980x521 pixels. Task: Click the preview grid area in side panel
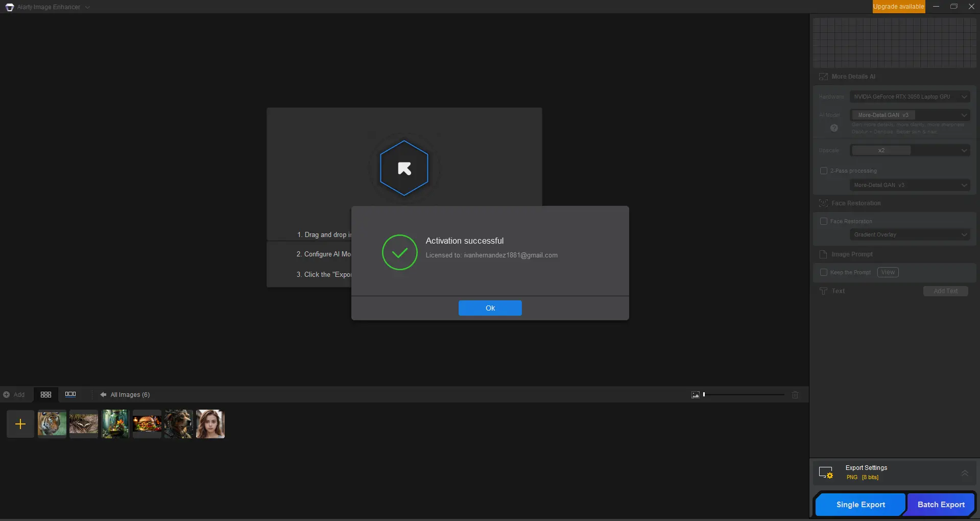pyautogui.click(x=894, y=43)
